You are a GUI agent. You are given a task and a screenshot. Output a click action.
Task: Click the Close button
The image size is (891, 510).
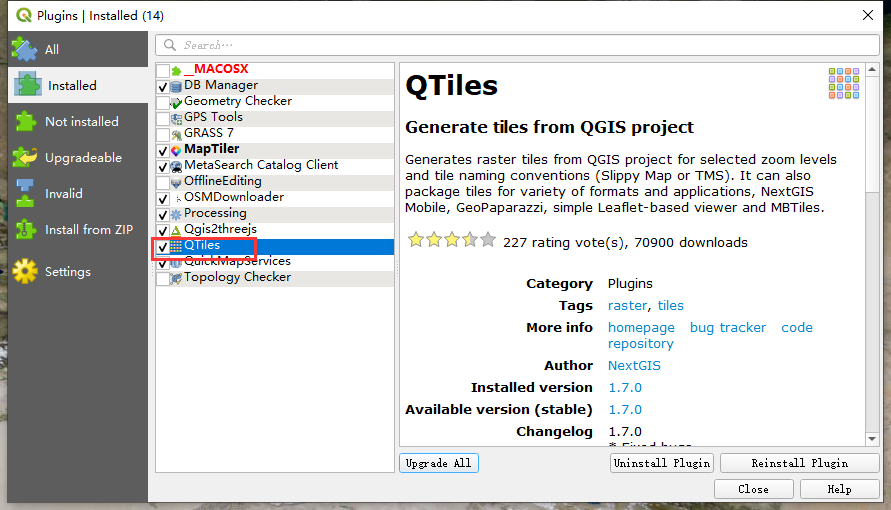753,489
